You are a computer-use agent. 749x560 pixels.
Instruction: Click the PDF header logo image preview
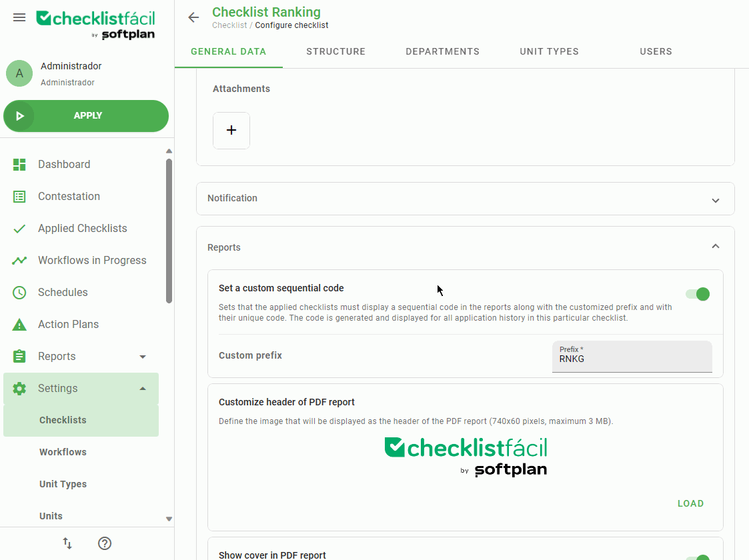(x=466, y=457)
